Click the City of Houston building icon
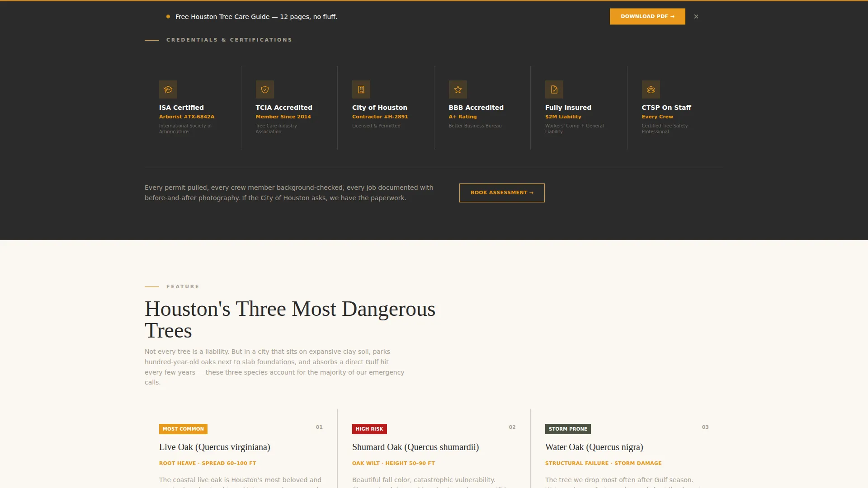Screen dimensions: 868x488 [x=361, y=89]
